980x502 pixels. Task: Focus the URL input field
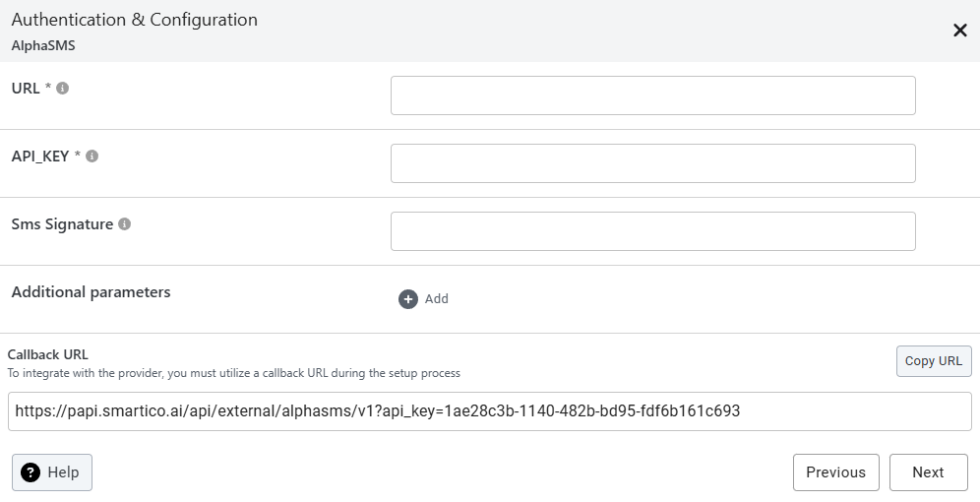652,95
